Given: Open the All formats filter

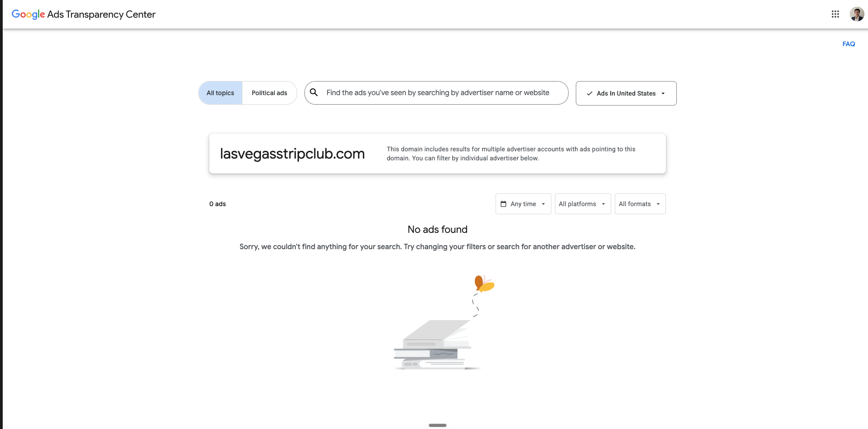Looking at the screenshot, I should pyautogui.click(x=640, y=204).
